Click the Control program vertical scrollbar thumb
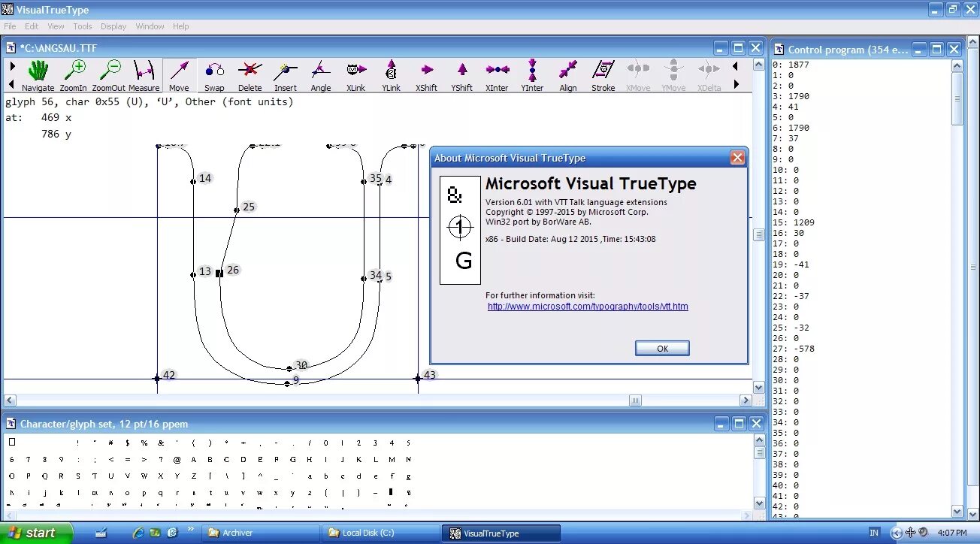Screen dimensions: 980x544 coord(957,99)
